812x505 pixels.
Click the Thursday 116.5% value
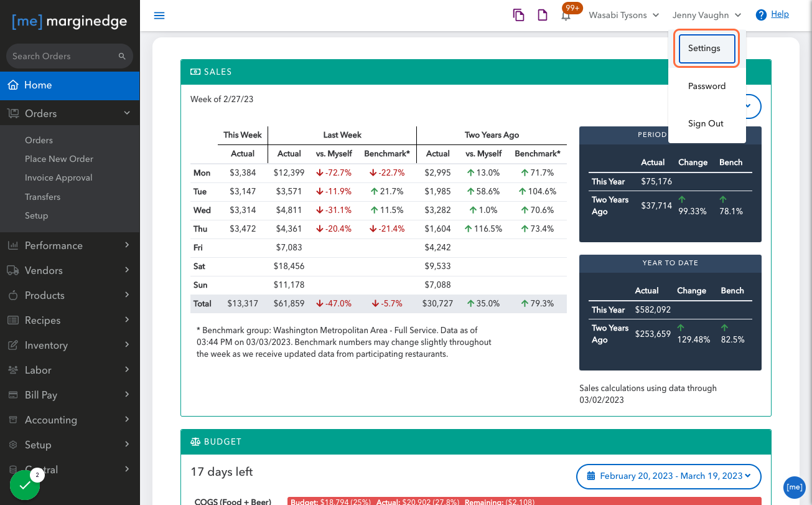[483, 229]
